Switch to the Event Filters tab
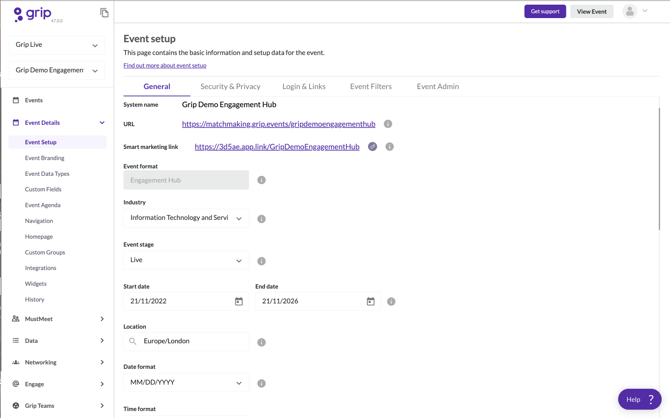670x418 pixels. (370, 87)
